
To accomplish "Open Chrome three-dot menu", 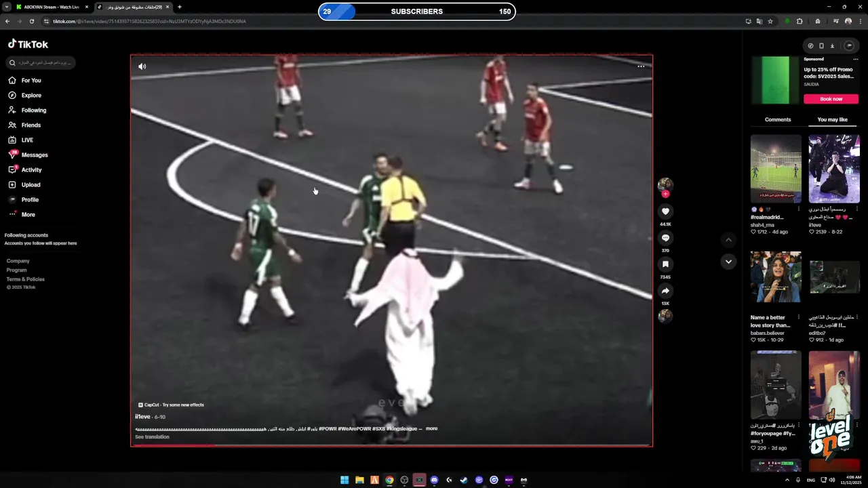I will pyautogui.click(x=860, y=21).
